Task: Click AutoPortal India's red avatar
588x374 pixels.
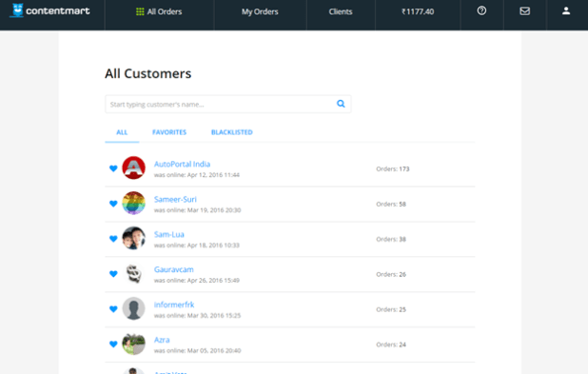Action: point(133,167)
